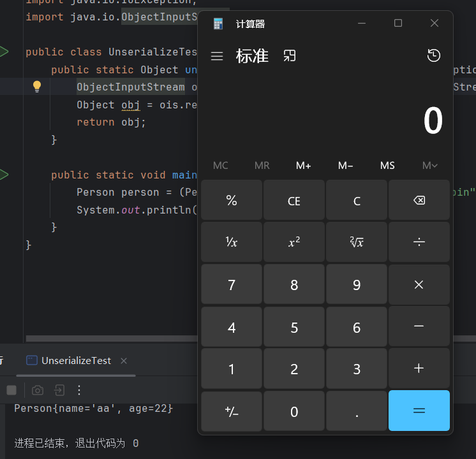Close the UnserializeTest run tab
This screenshot has width=476, height=459.
point(124,361)
